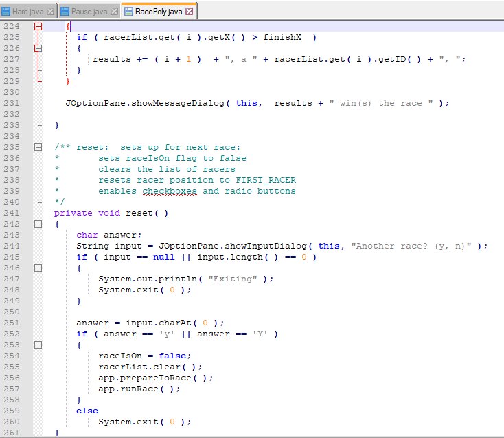This screenshot has height=438, width=504.
Task: Click 'raceIsOn = false;' on line 254
Action: tap(145, 356)
